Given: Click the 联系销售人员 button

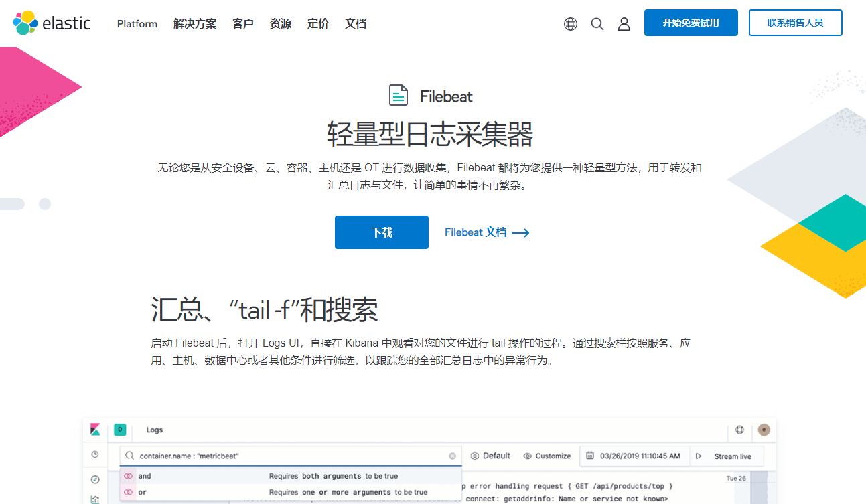Looking at the screenshot, I should point(796,23).
